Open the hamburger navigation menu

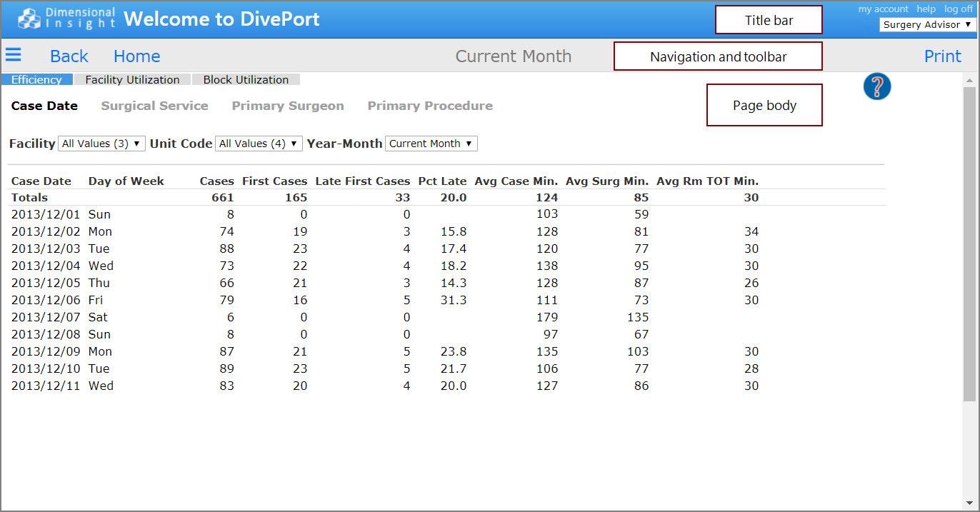pyautogui.click(x=14, y=55)
